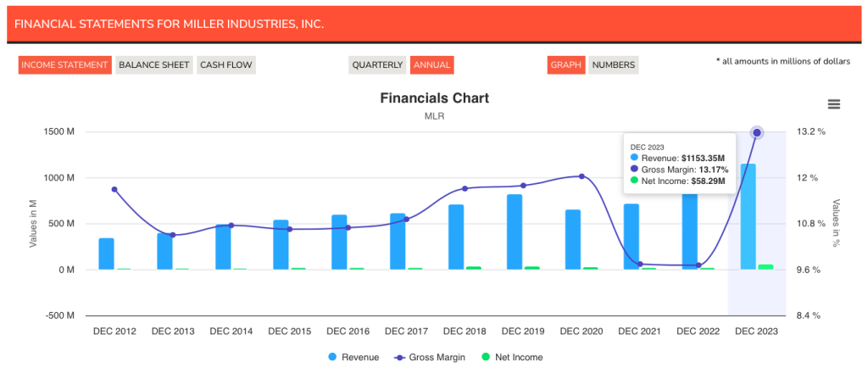Image resolution: width=868 pixels, height=368 pixels.
Task: Select the DEC 2012 revenue bar
Action: (x=106, y=254)
